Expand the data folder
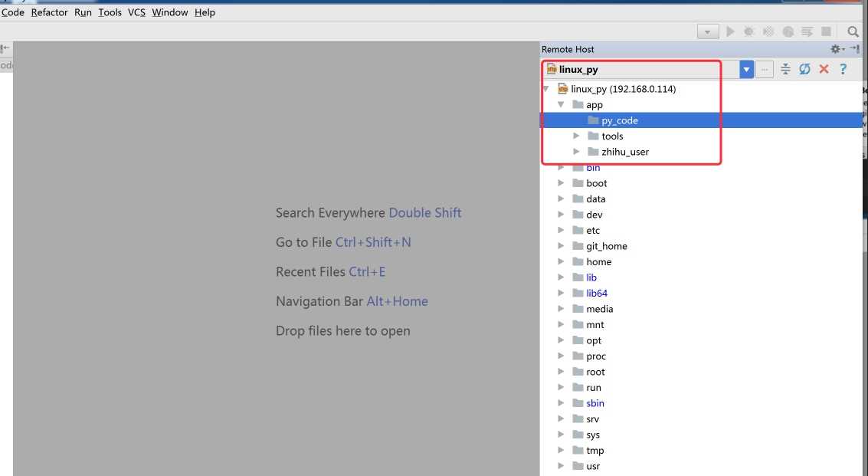Screen dimensions: 868x476 click(561, 199)
